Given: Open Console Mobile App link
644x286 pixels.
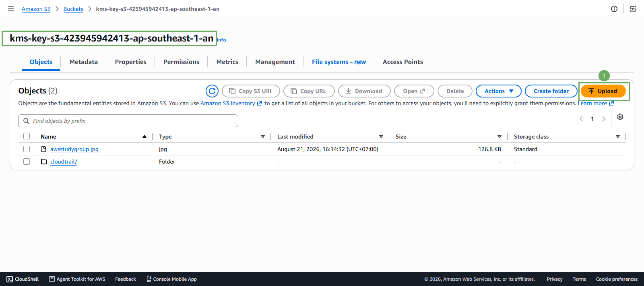Looking at the screenshot, I should 171,279.
